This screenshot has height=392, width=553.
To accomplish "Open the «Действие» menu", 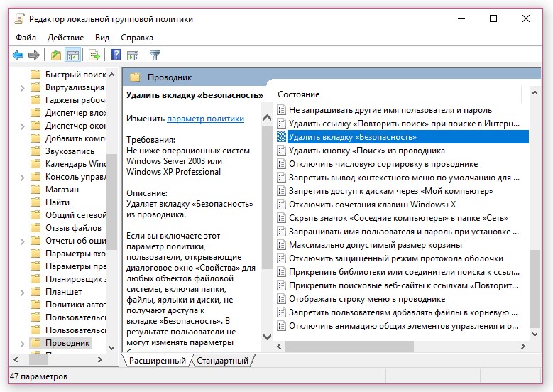I will point(65,38).
